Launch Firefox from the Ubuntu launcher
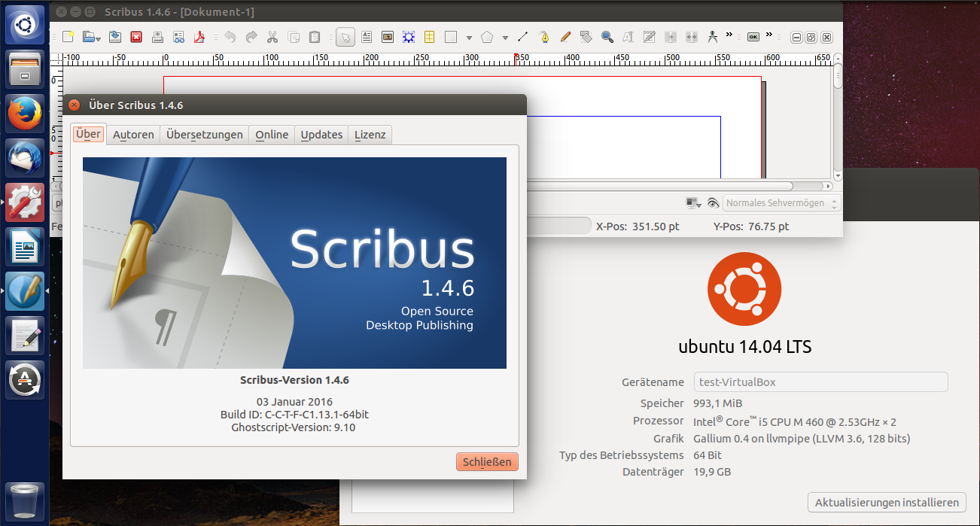This screenshot has width=980, height=526. 26,115
